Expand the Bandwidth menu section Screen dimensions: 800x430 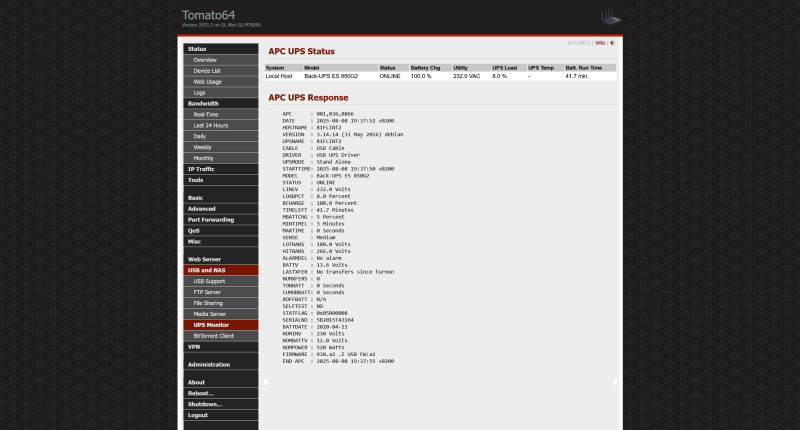pyautogui.click(x=220, y=104)
